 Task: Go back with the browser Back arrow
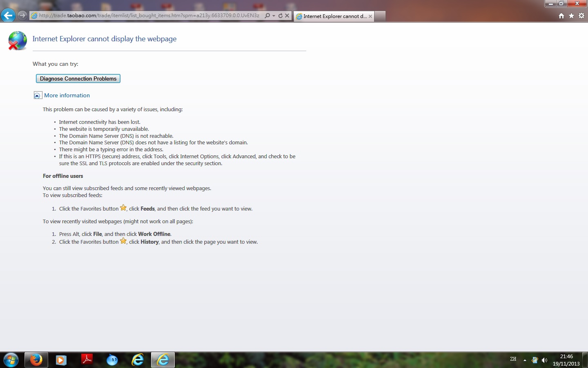click(x=8, y=16)
